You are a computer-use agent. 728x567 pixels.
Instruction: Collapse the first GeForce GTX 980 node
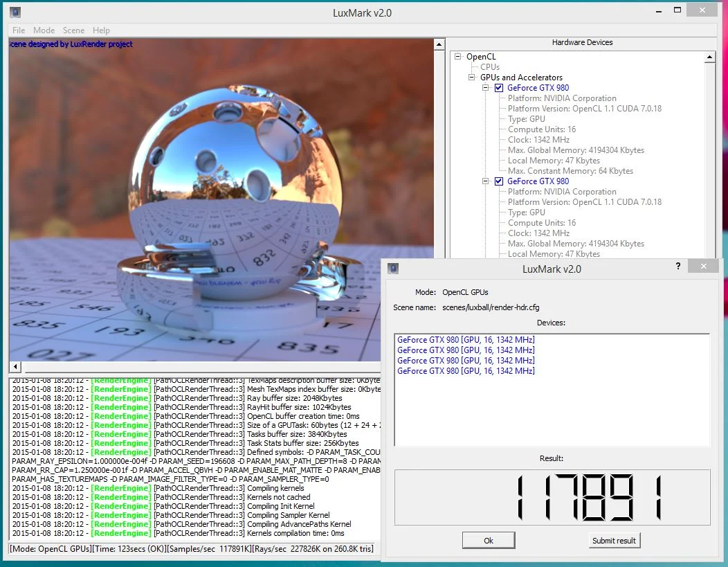(486, 88)
